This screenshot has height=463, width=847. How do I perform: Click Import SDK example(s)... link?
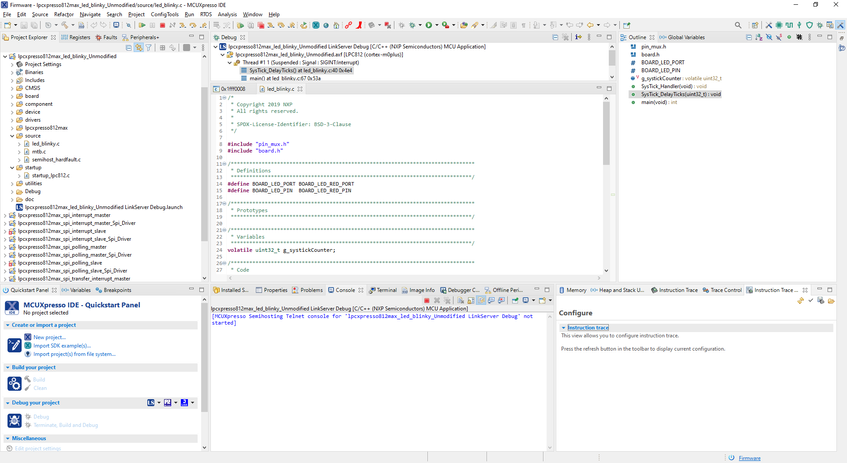tap(62, 346)
